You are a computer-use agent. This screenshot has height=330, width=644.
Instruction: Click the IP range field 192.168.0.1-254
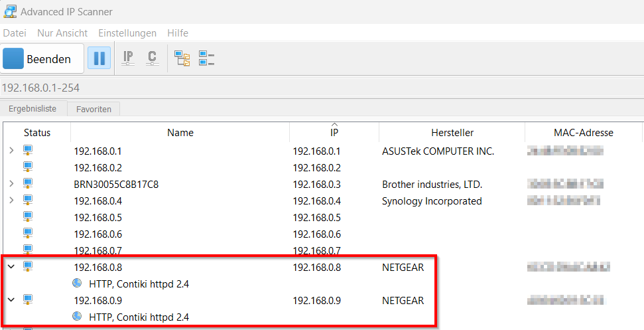pyautogui.click(x=322, y=88)
